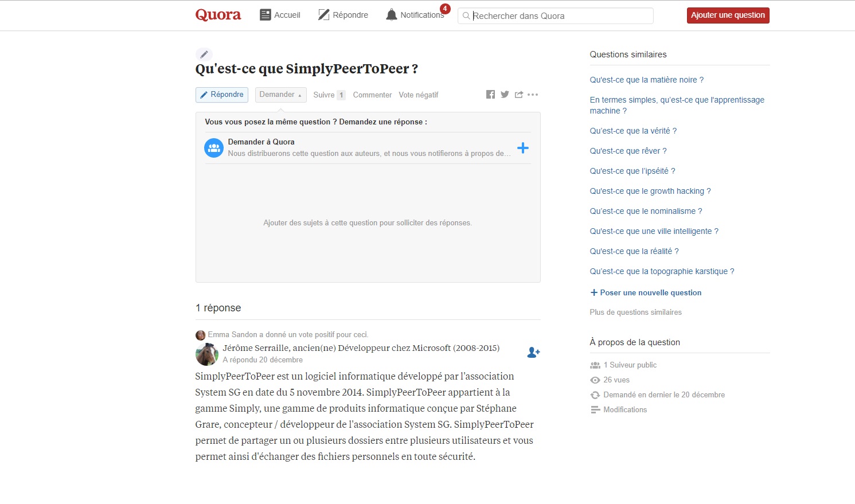Open Emma Sandon's profile link
Image resolution: width=855 pixels, height=504 pixels.
[232, 335]
